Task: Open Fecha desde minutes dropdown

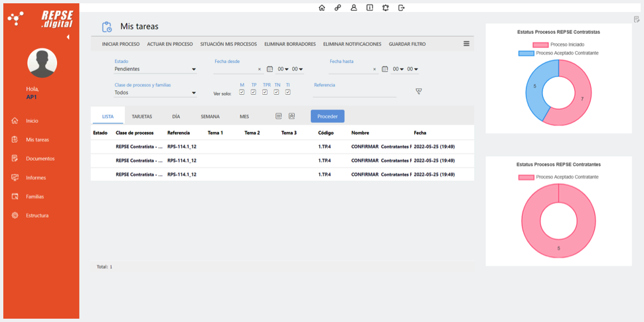Action: pyautogui.click(x=297, y=69)
